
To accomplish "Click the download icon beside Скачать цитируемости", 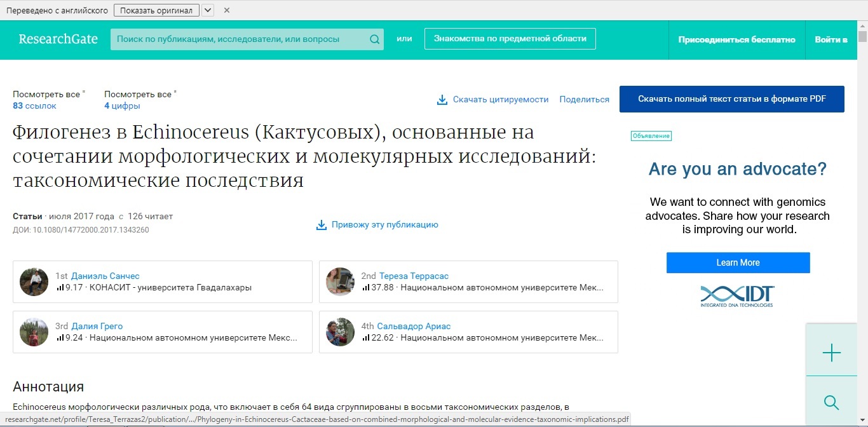I will [x=442, y=100].
